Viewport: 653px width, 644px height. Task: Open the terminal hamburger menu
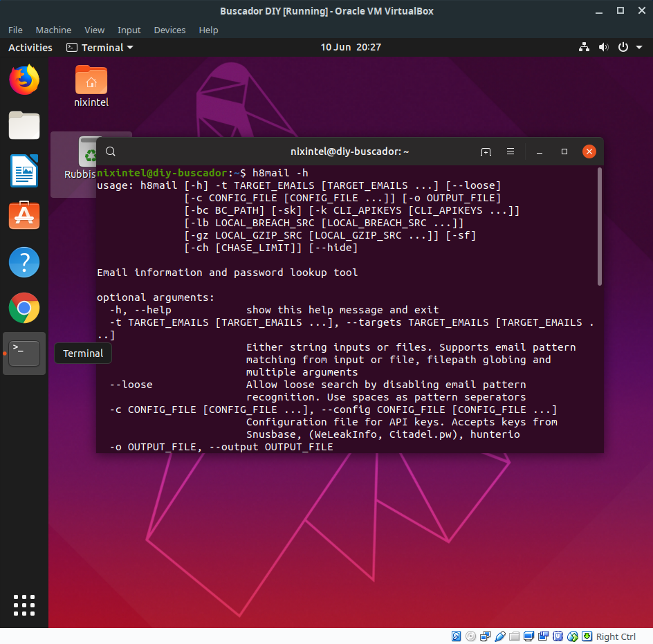point(511,151)
